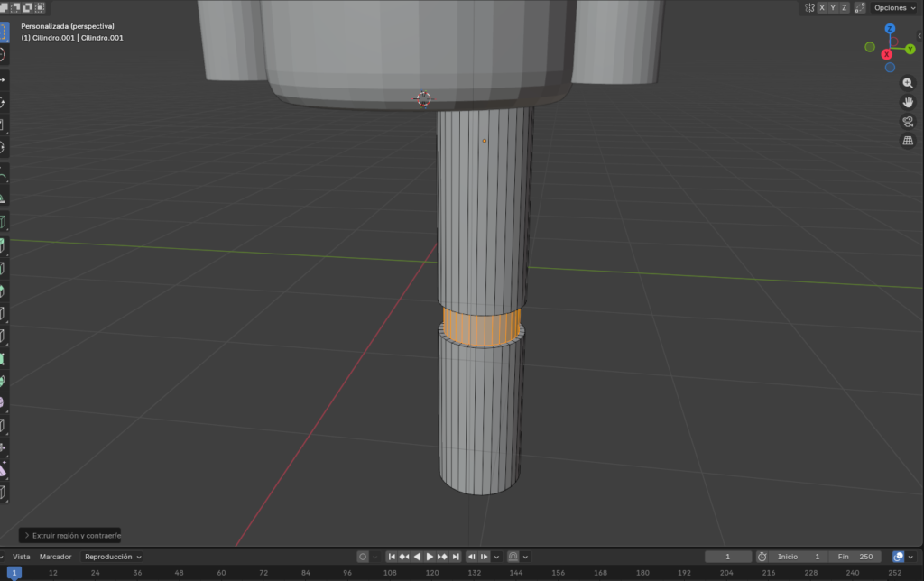Image resolution: width=924 pixels, height=581 pixels.
Task: Open timeline snapping options dropdown arrow
Action: tap(525, 557)
